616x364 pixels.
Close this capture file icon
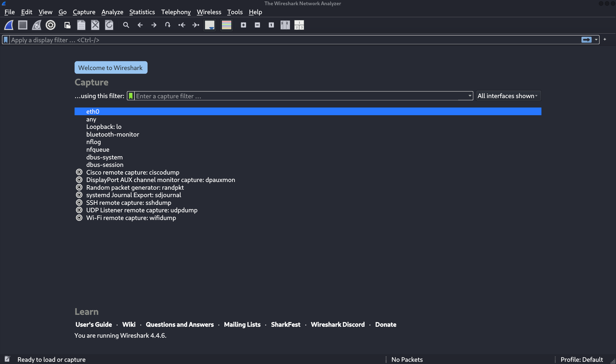point(95,25)
